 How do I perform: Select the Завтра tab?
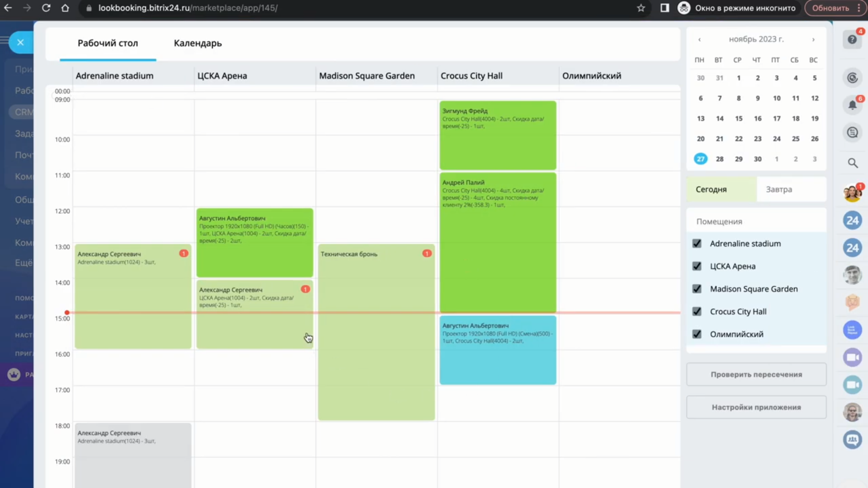(778, 189)
